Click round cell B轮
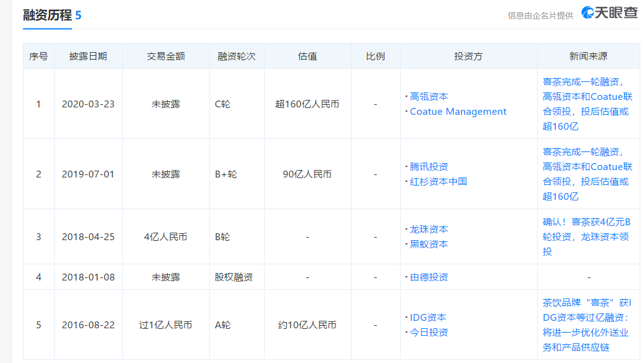Screen dimensions: 644x363 pyautogui.click(x=222, y=237)
